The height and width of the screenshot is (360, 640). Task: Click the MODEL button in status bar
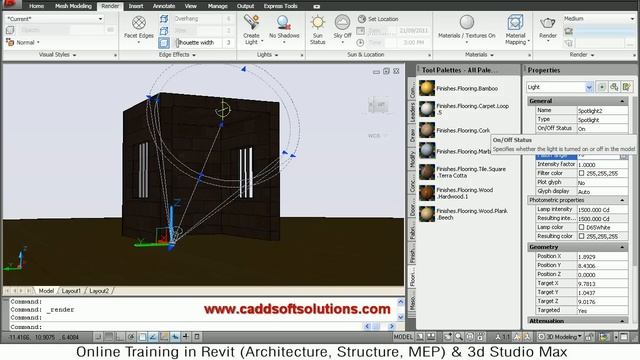click(x=403, y=337)
